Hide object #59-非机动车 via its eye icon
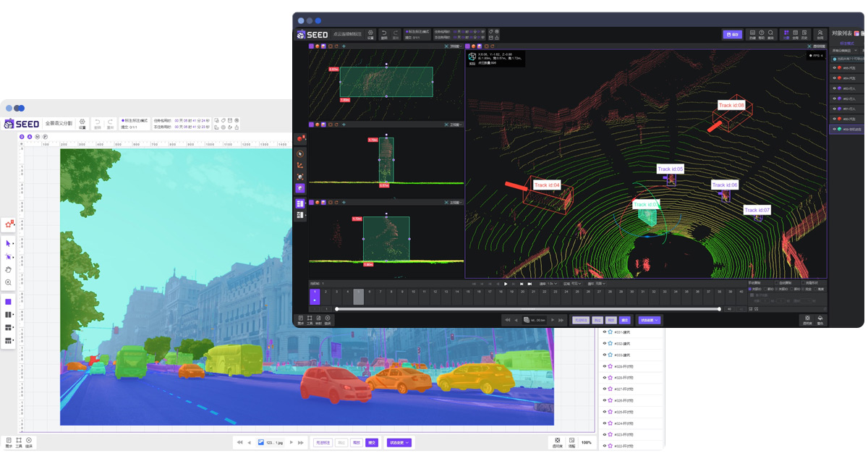The width and height of the screenshot is (868, 464). pyautogui.click(x=834, y=129)
